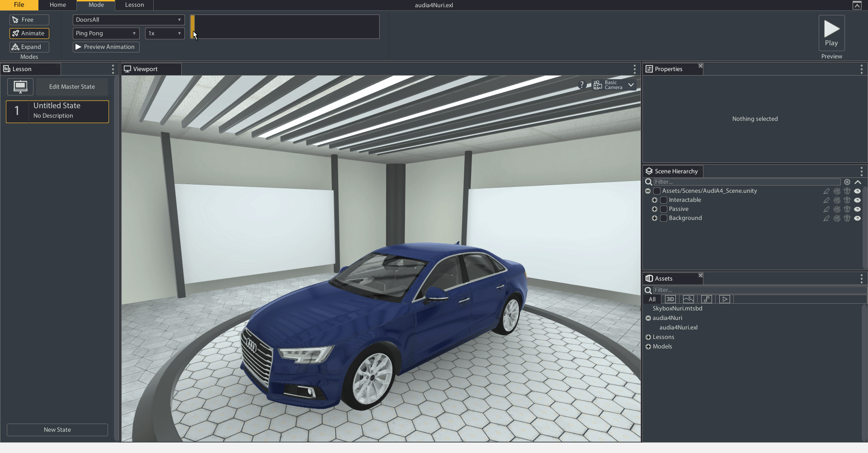Open the Ping Pong loop type dropdown
The image size is (868, 453).
point(106,33)
